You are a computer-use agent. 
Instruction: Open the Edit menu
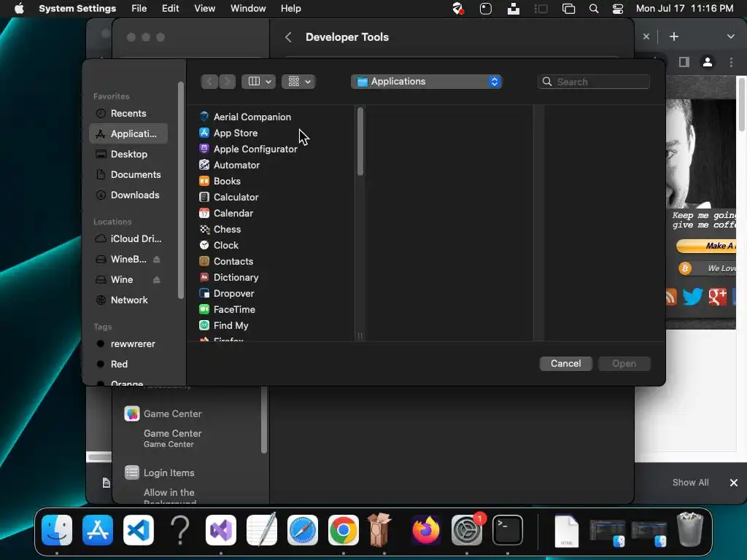(x=170, y=9)
